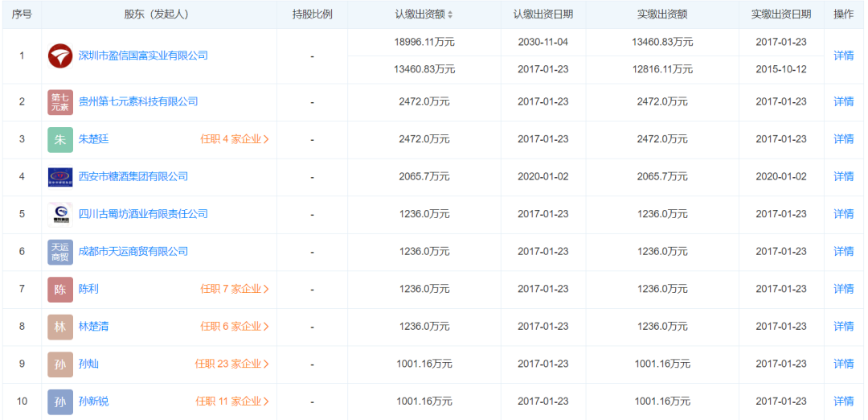View 详情 for 成都市天运商贸 row
Viewport: 868px width, 420px height.
point(844,251)
